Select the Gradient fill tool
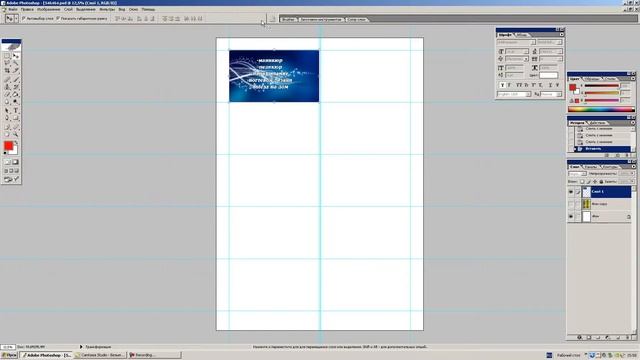Screen dimensions: 640x360 [16, 94]
